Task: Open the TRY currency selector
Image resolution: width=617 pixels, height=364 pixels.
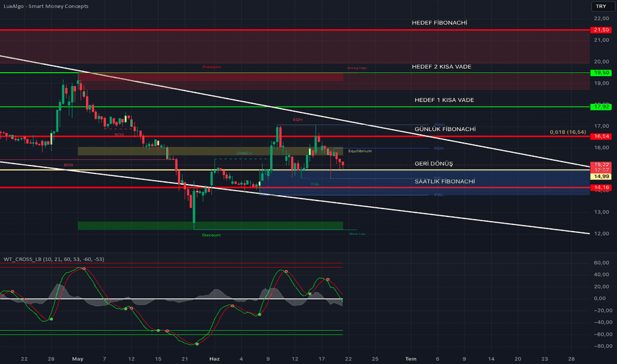Action: pyautogui.click(x=601, y=7)
